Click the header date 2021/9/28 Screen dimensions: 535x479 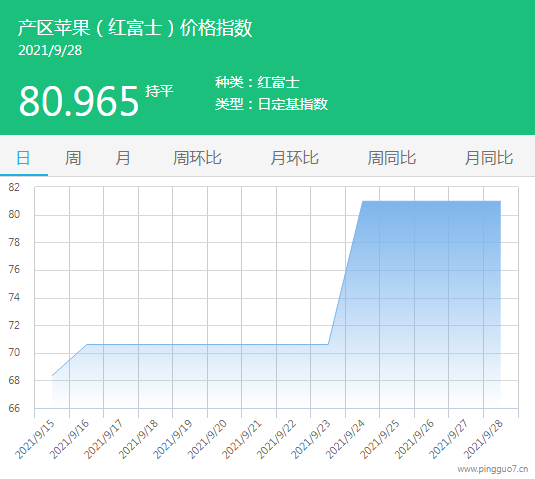50,50
